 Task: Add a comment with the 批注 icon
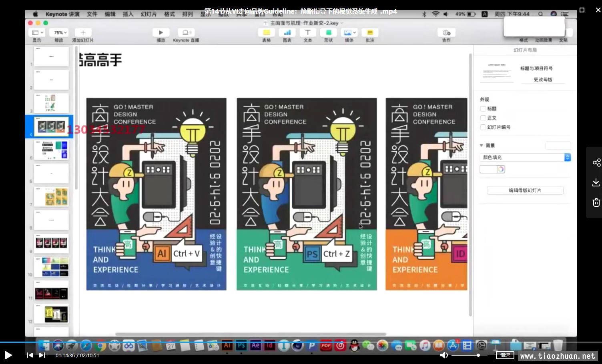(370, 32)
